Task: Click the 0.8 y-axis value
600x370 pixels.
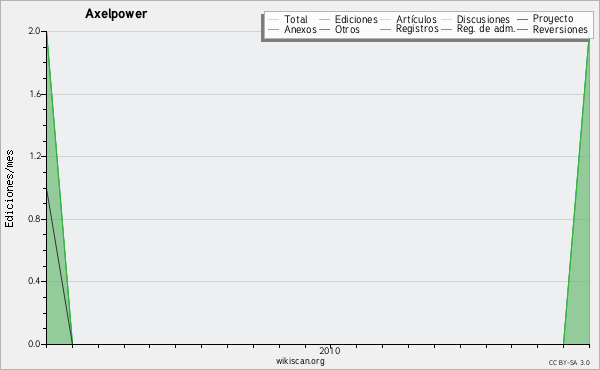Action: [34, 219]
